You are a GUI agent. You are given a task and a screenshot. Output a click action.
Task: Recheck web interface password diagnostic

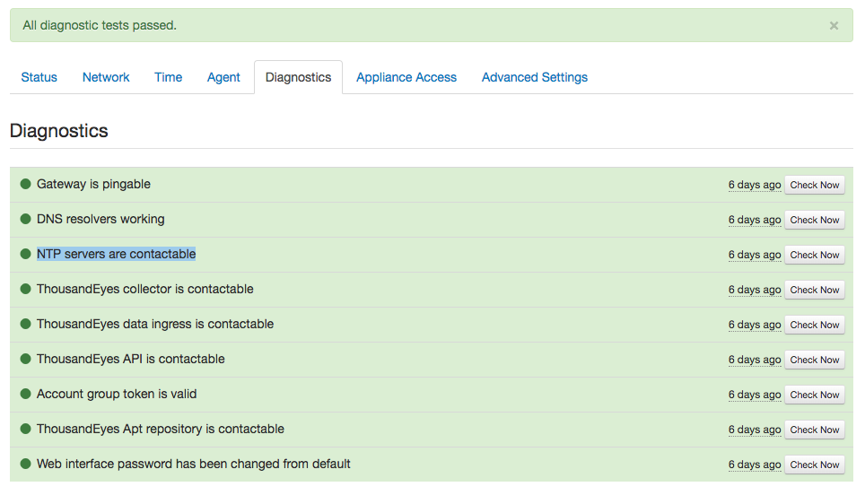point(814,465)
